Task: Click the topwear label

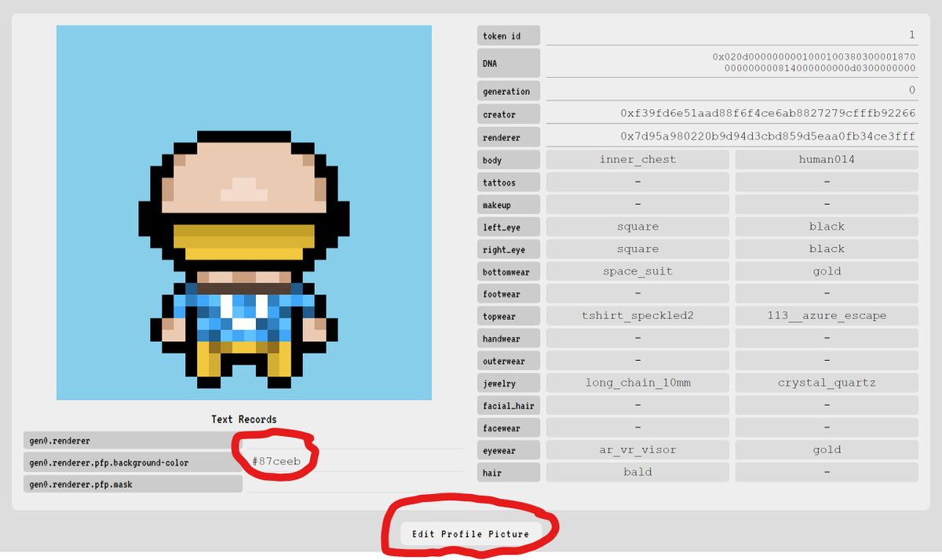Action: pos(509,317)
